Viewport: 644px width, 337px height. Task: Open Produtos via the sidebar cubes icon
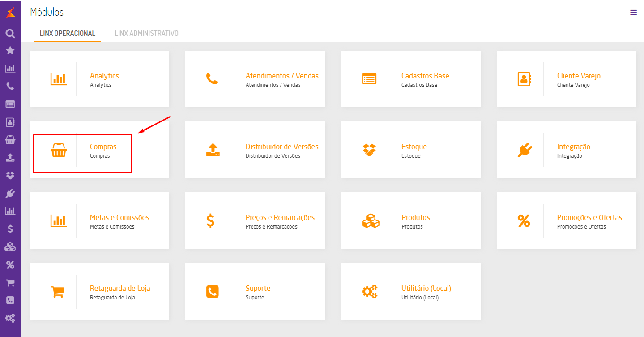click(10, 247)
